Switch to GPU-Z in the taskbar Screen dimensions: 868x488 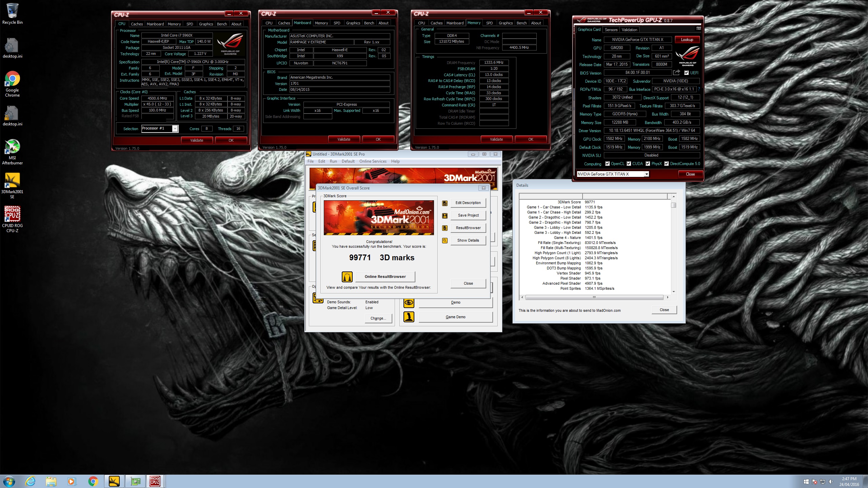135,481
